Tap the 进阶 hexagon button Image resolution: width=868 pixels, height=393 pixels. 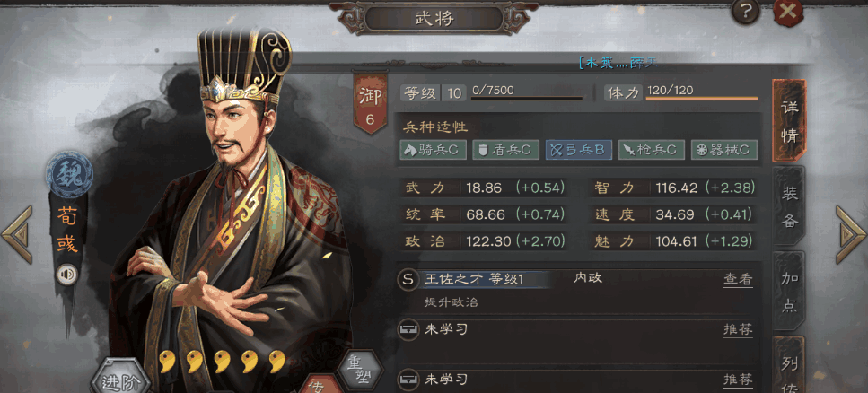coord(119,380)
